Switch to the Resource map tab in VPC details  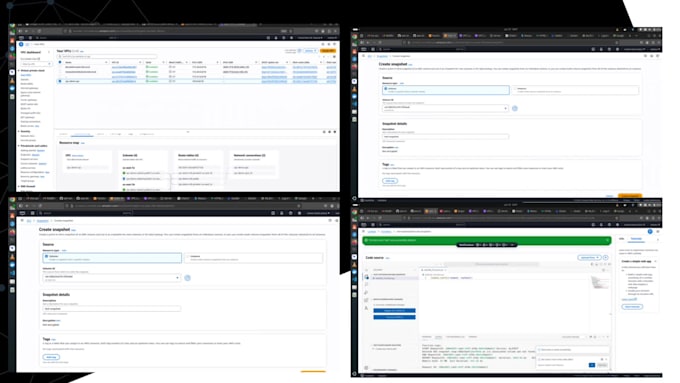[82, 134]
